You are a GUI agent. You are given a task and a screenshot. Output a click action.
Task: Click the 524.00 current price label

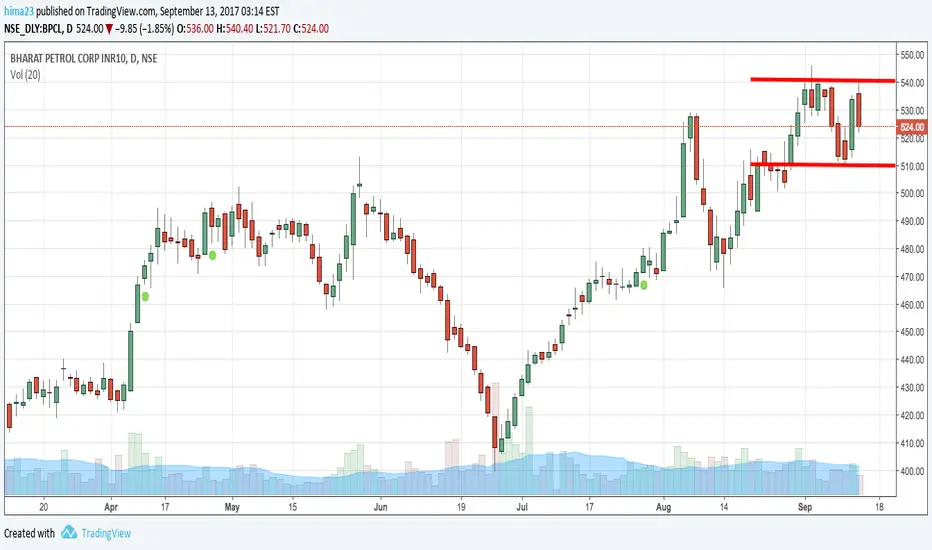tap(912, 127)
